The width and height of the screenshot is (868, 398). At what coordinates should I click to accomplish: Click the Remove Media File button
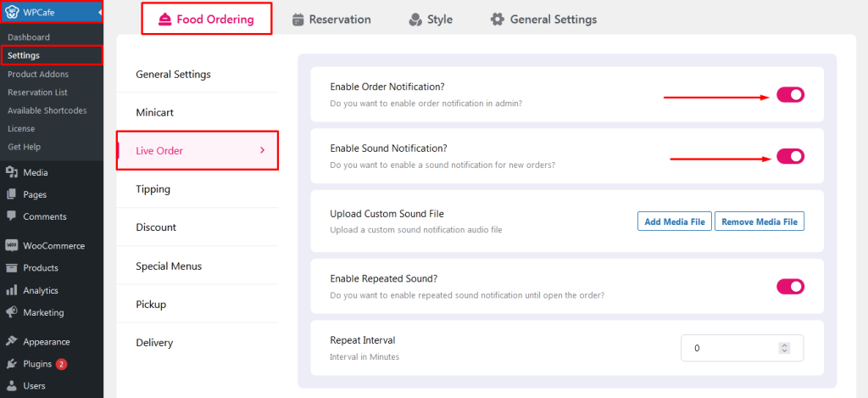759,221
